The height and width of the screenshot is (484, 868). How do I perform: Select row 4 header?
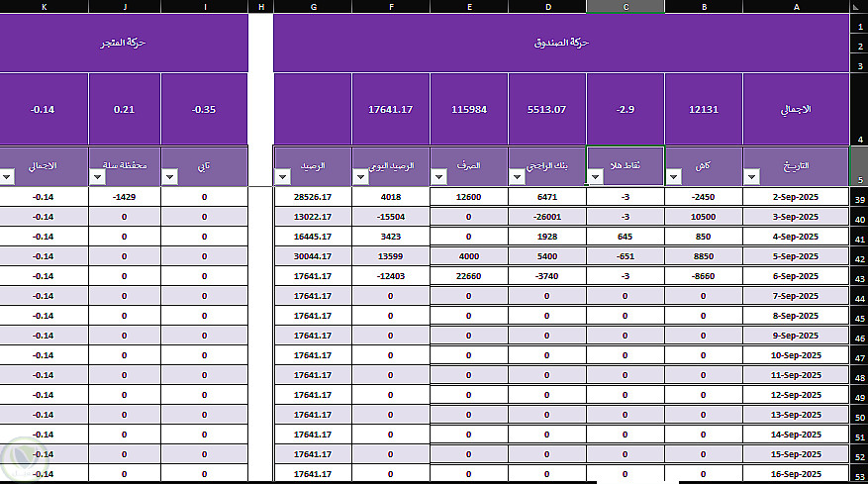click(859, 110)
